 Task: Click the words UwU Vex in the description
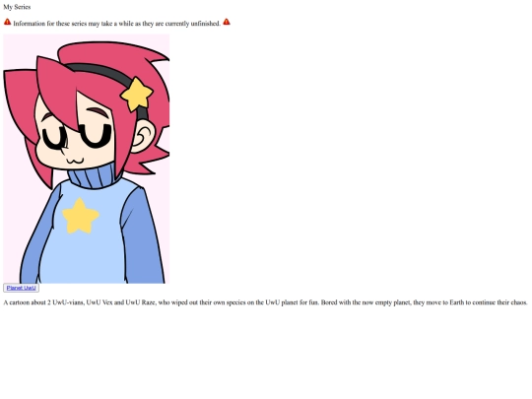(100, 302)
